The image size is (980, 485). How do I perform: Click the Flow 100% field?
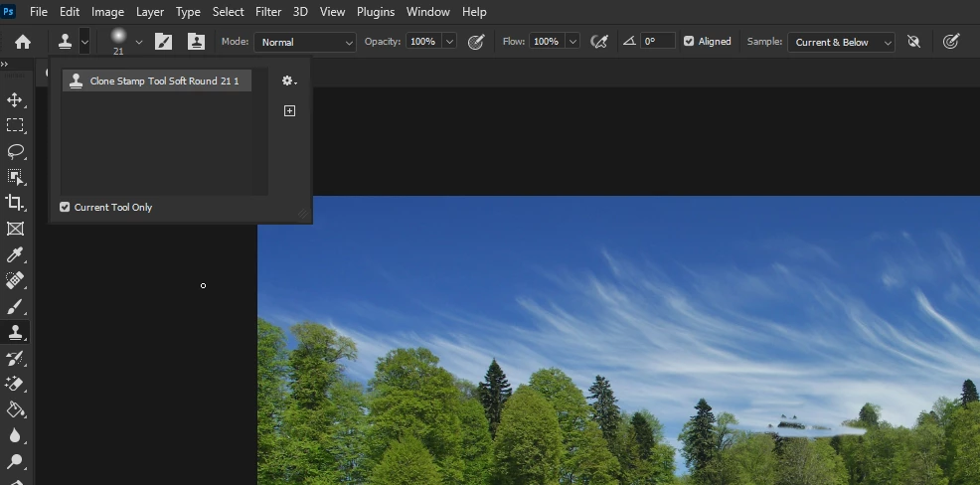547,42
